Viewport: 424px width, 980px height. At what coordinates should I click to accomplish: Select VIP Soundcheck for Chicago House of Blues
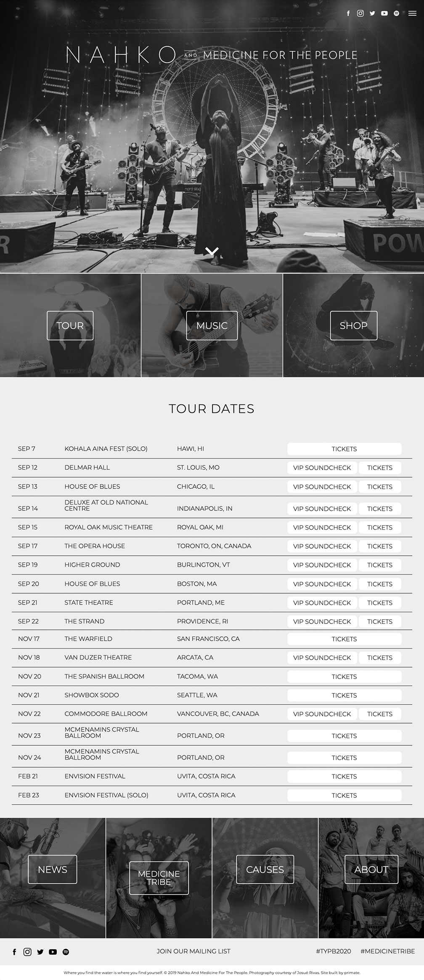pos(322,486)
